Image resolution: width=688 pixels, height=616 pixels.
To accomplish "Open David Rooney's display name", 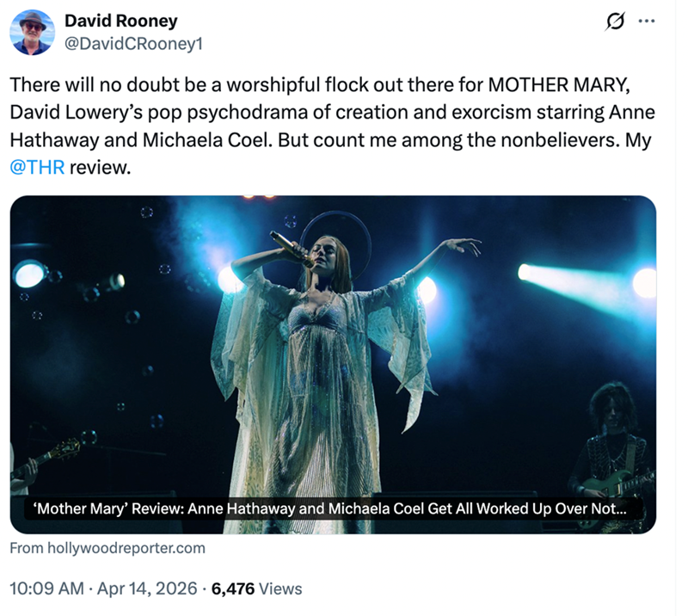I will pyautogui.click(x=120, y=22).
